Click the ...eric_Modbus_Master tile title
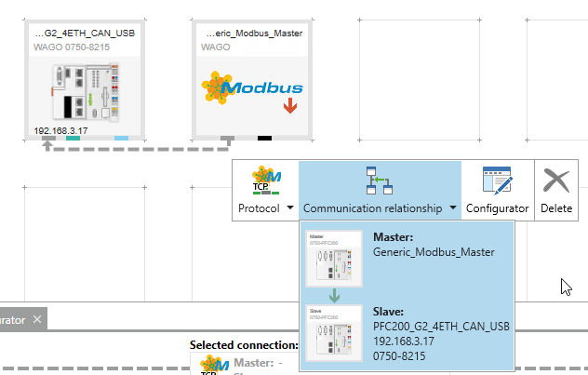The width and height of the screenshot is (588, 375). coord(254,33)
